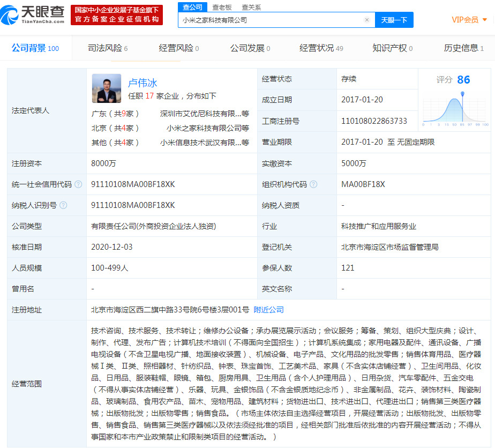Click paid-in capital value 5000万

[x=354, y=163]
